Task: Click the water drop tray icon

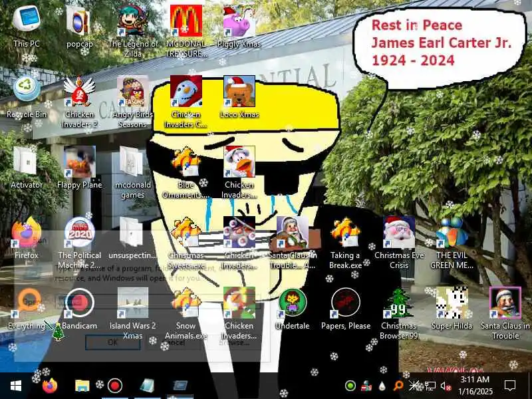Action: coord(382,386)
